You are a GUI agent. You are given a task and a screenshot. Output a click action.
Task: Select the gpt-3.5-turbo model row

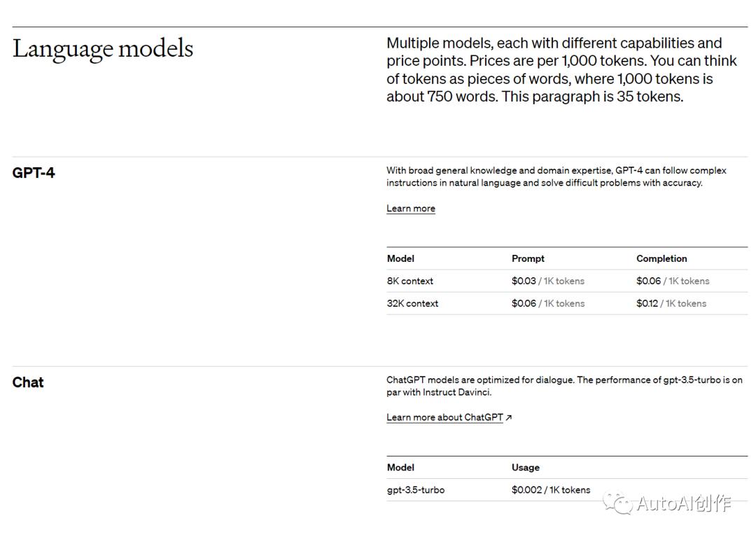567,490
